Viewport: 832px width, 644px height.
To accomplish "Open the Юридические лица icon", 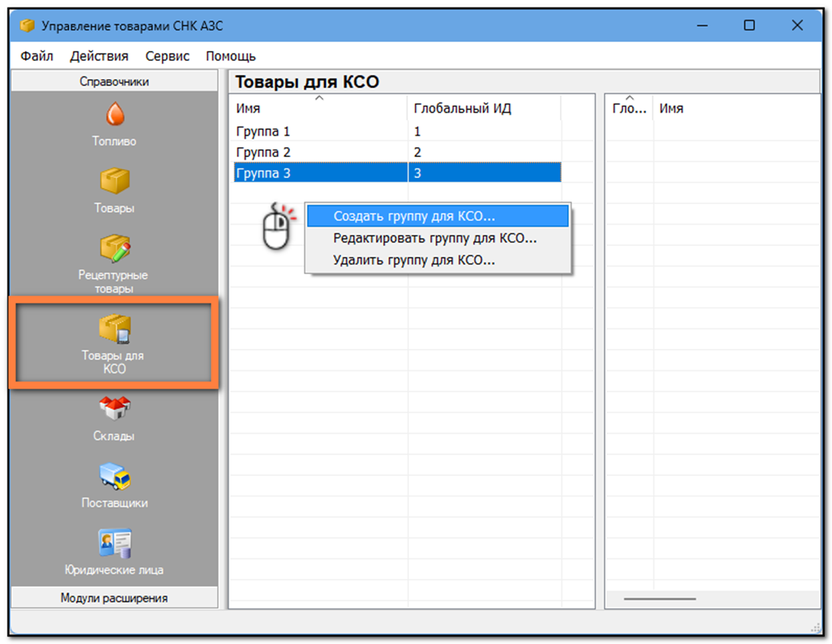I will [115, 543].
